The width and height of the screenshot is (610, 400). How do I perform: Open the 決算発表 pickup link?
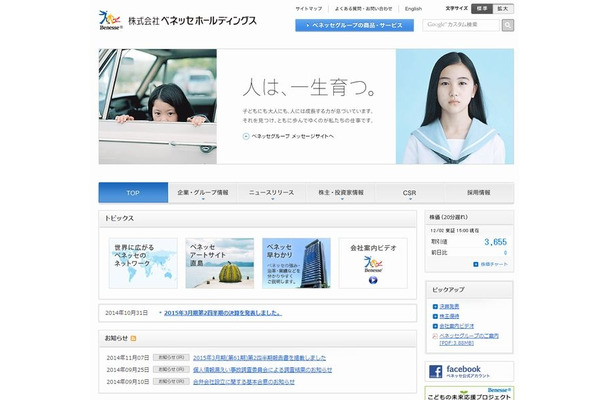pos(449,307)
